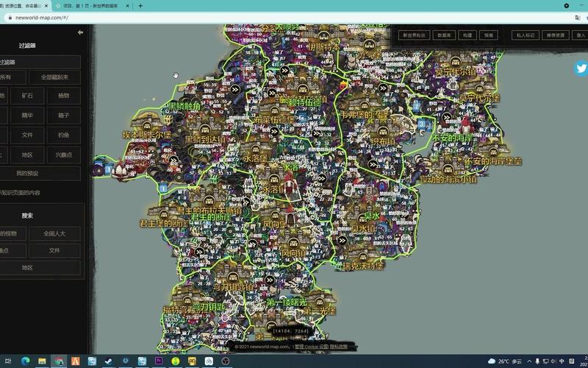Open the 数据库 menu item
The width and height of the screenshot is (588, 368).
pyautogui.click(x=444, y=35)
